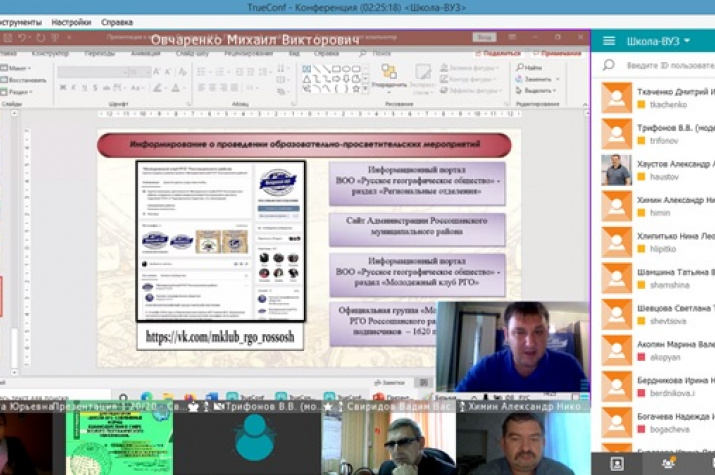Image resolution: width=715 pixels, height=475 pixels.
Task: Open the font name combo box
Action: [x=93, y=72]
